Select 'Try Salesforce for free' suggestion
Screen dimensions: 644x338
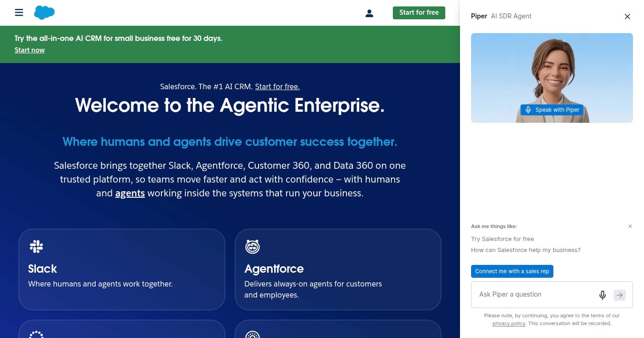[502, 239]
